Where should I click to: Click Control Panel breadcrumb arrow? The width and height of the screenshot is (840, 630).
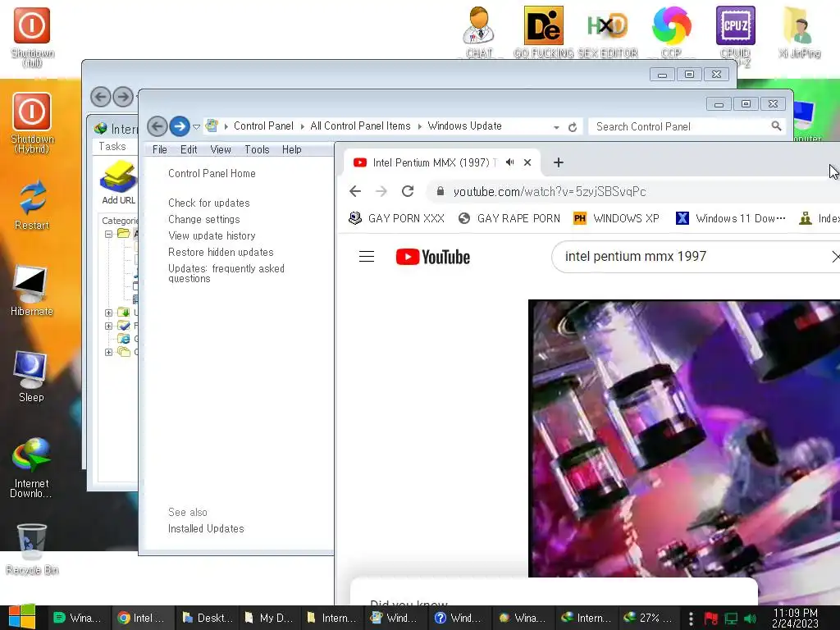coord(303,126)
